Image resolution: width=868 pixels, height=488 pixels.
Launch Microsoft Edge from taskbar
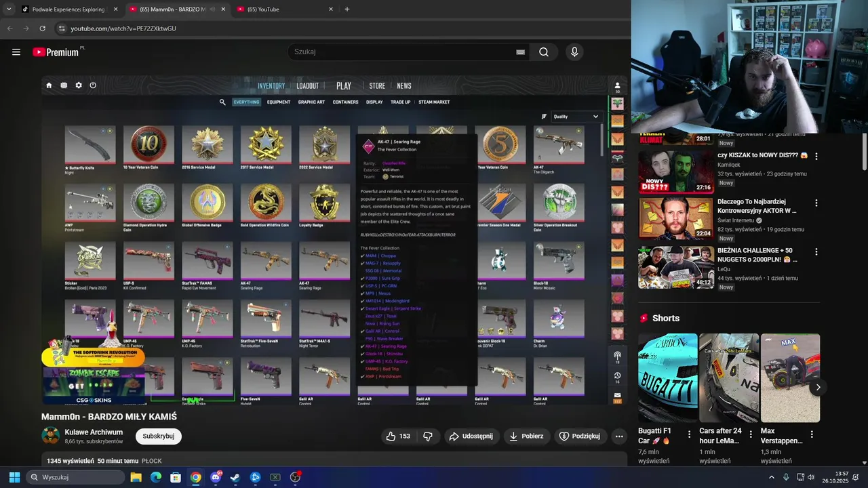tap(156, 477)
